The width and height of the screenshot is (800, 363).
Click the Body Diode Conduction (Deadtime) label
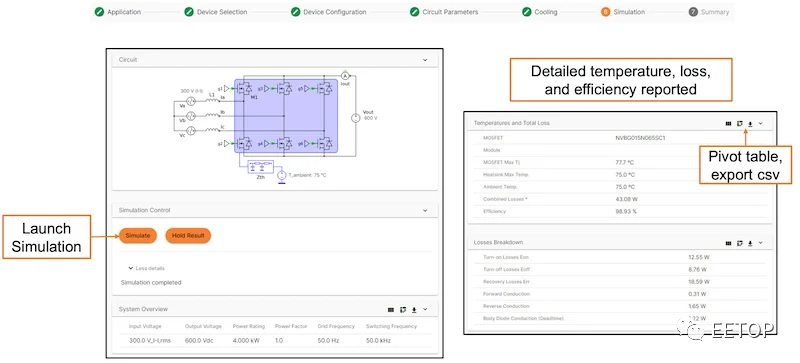[523, 319]
